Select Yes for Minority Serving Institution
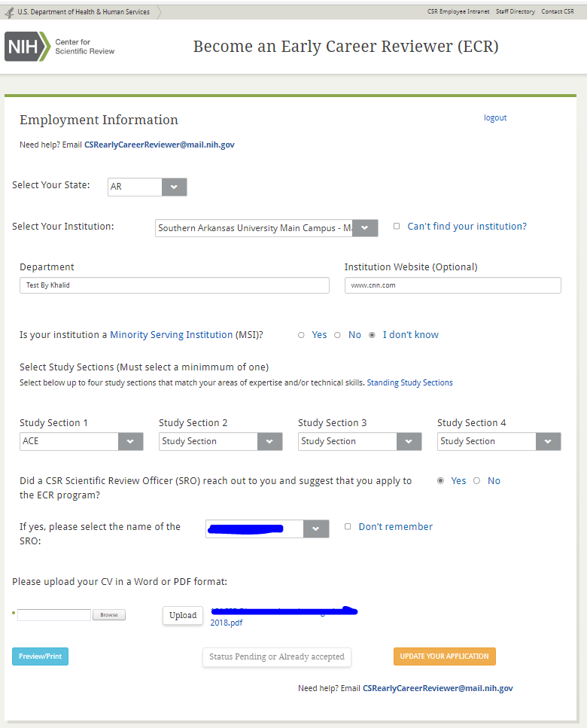The height and width of the screenshot is (728, 587). 302,335
